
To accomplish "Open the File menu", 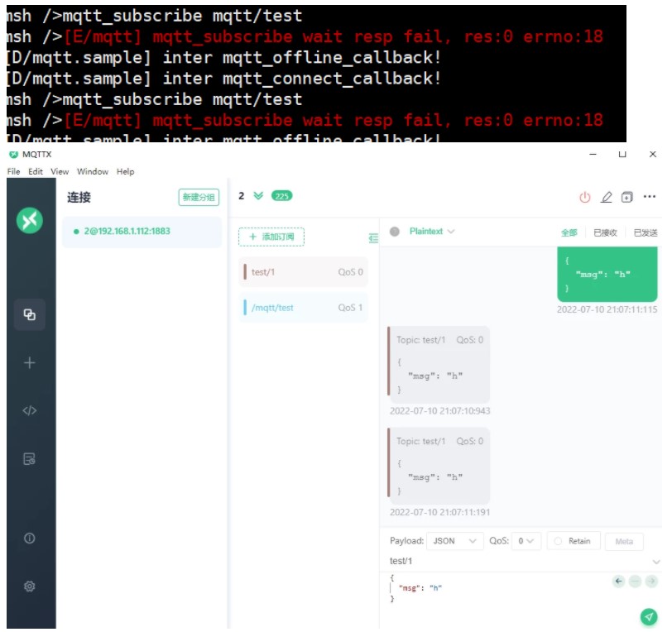I will [13, 171].
